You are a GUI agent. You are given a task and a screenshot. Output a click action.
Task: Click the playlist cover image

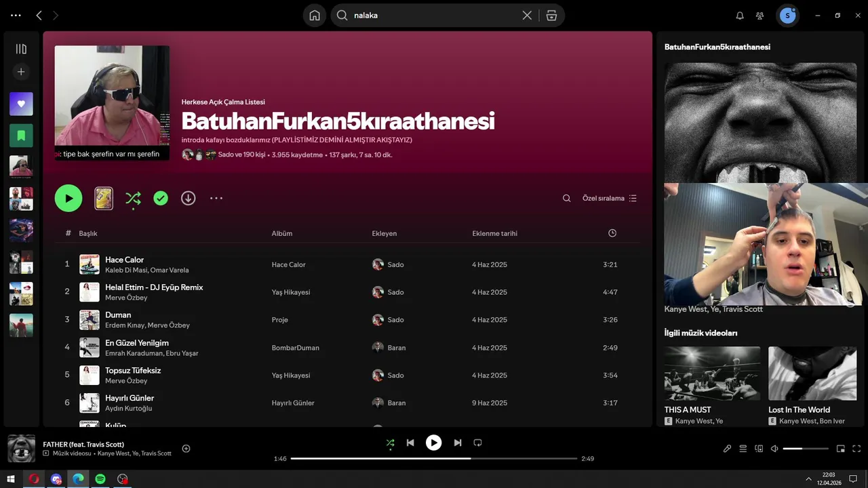click(x=112, y=103)
